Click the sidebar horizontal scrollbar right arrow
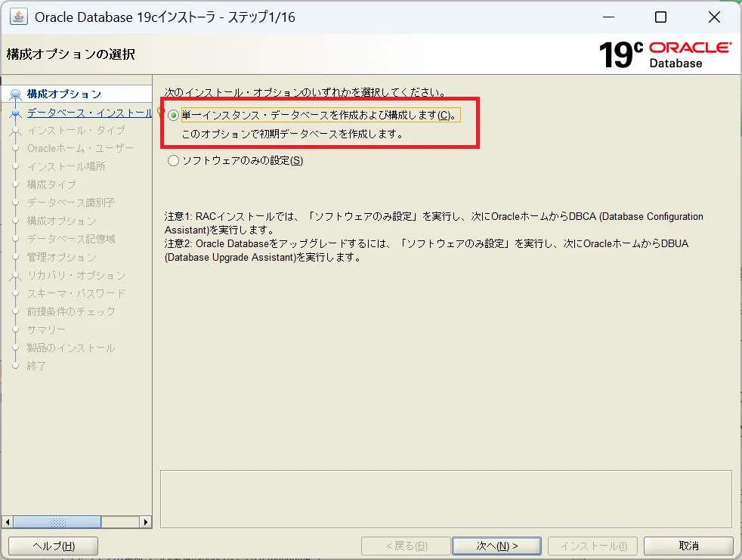Image resolution: width=742 pixels, height=560 pixels. [x=146, y=521]
